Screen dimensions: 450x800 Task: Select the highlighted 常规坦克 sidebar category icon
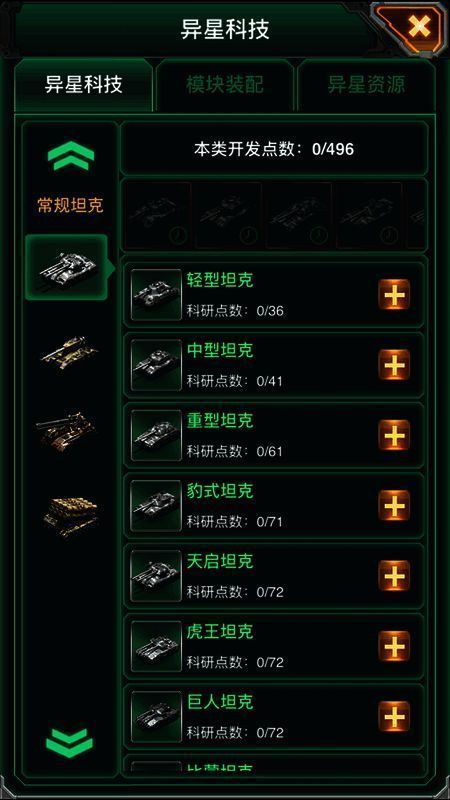(66, 267)
